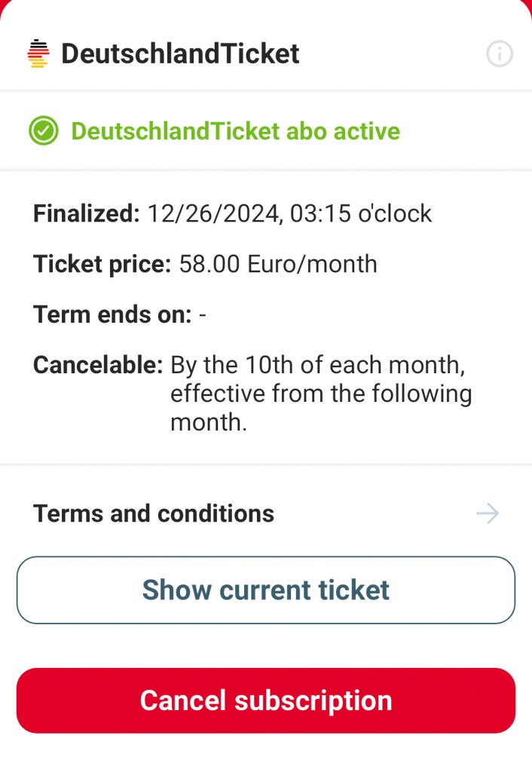Viewport: 532px width, 772px height.
Task: Click the "Term ends on:" label
Action: pos(112,314)
